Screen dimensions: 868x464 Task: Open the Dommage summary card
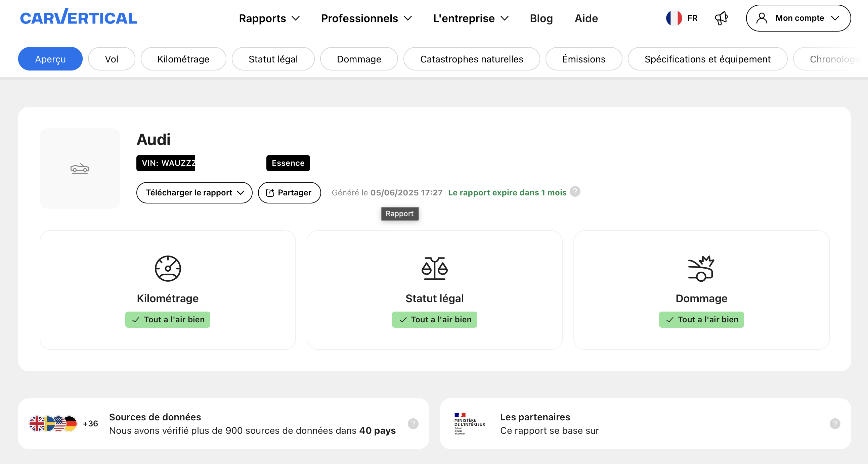[x=701, y=290]
